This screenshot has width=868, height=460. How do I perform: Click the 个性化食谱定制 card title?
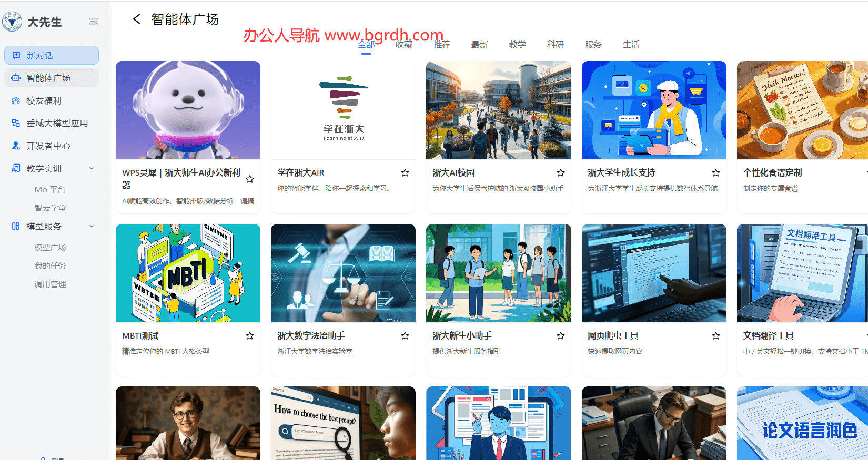pos(772,173)
